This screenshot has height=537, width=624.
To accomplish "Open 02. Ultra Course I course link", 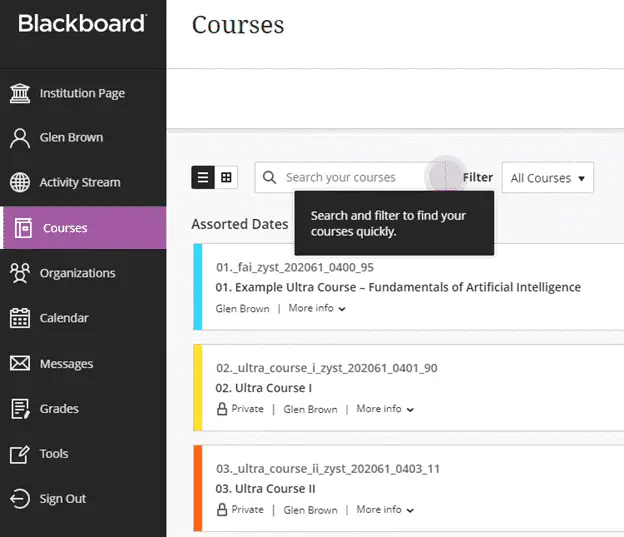I will point(263,388).
